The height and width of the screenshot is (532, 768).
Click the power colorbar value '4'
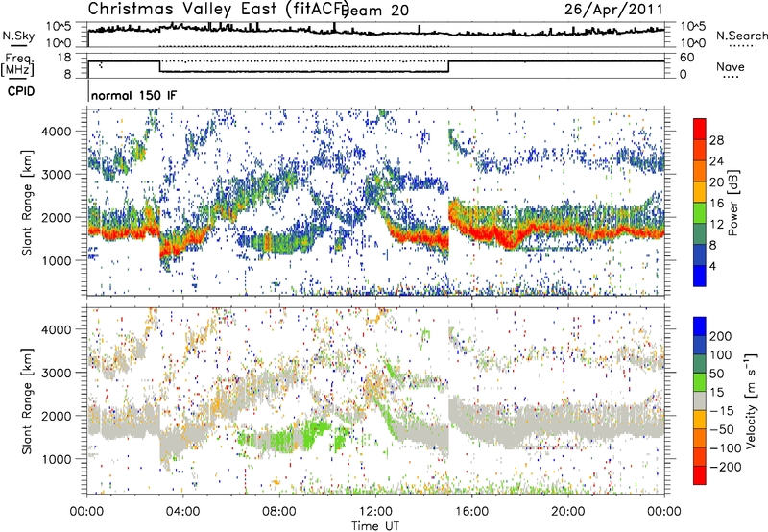click(713, 266)
